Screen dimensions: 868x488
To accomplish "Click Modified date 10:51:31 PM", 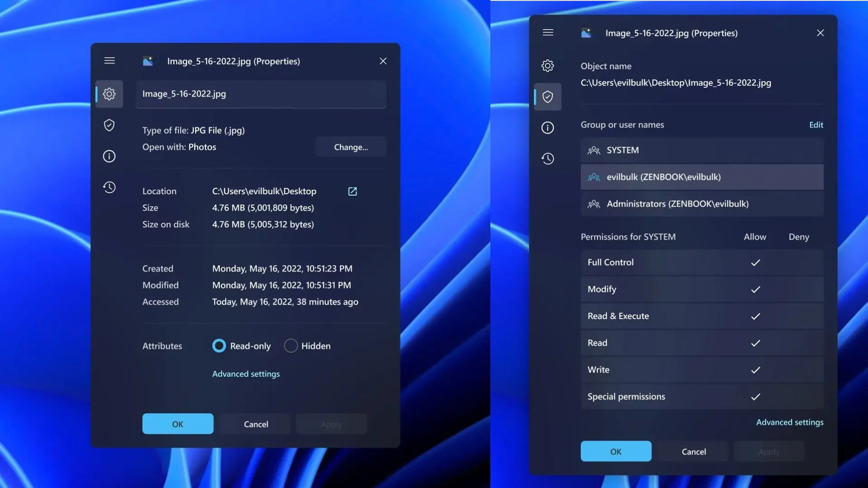I will pyautogui.click(x=281, y=285).
